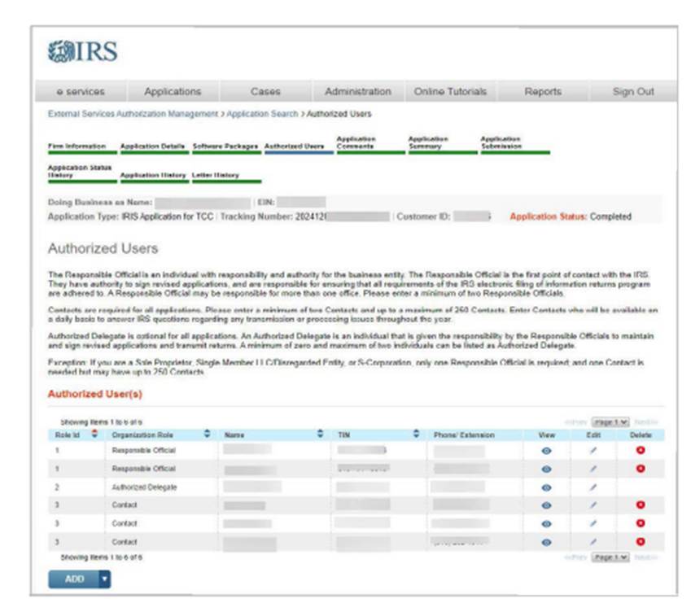Edit the first Contact row
691x616 pixels.
(593, 505)
